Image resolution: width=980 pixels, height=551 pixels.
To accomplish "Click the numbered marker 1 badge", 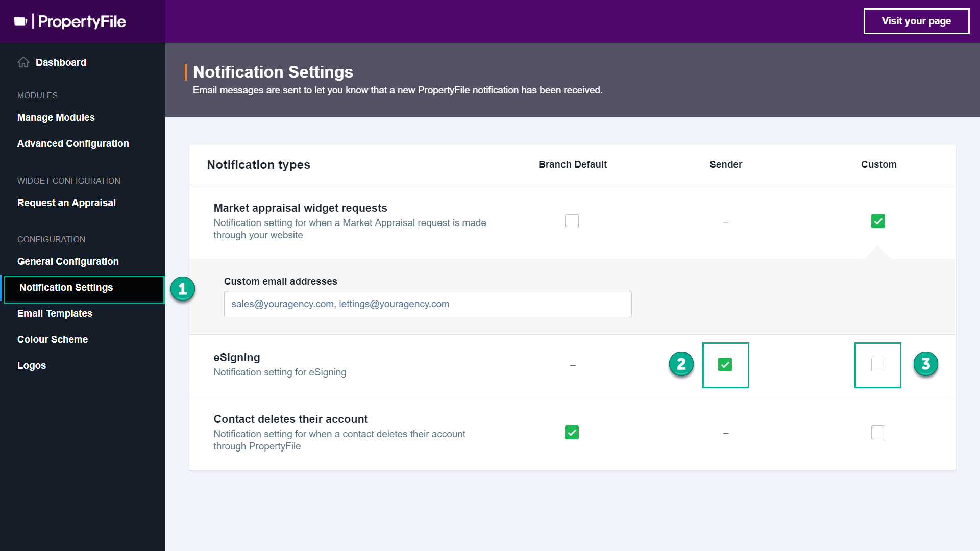I will point(183,289).
